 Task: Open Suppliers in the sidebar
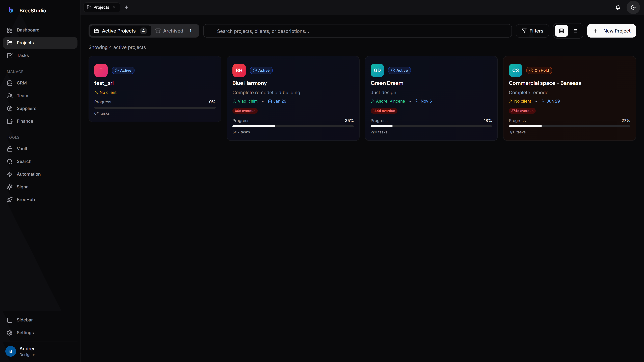point(40,108)
